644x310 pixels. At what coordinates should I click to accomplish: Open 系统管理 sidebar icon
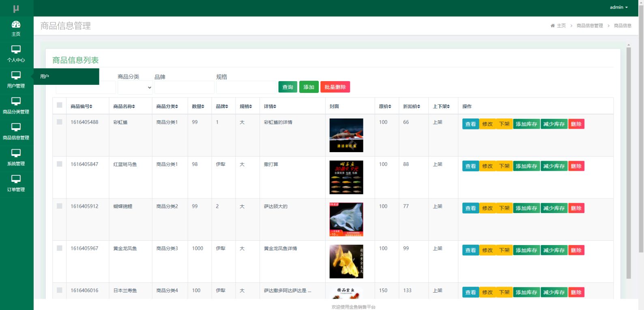16,153
